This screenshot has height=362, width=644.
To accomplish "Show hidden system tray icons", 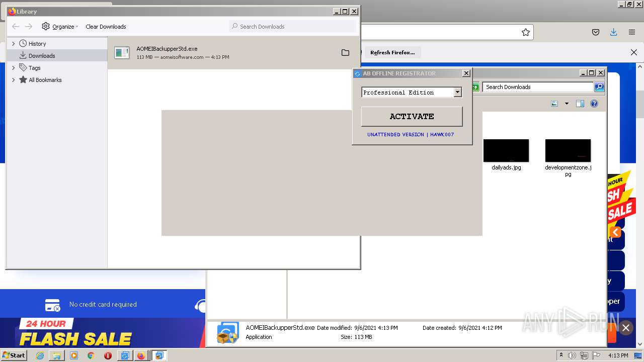I will pos(561,355).
